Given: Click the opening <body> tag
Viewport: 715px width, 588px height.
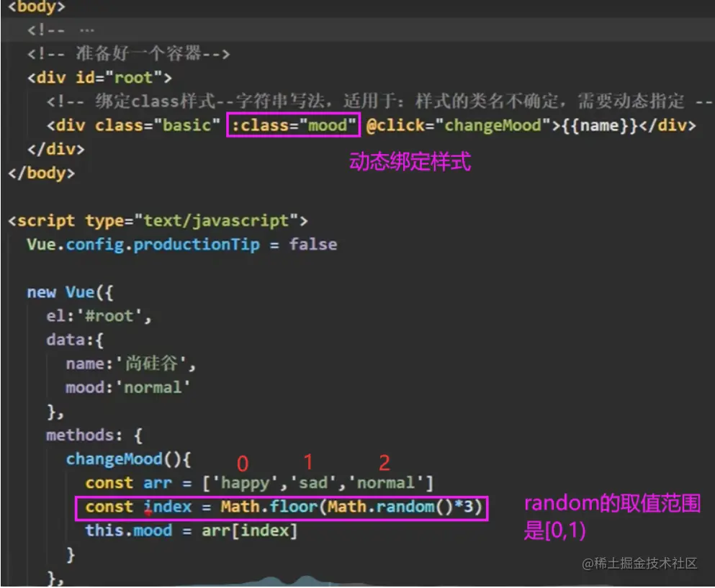Looking at the screenshot, I should 37,6.
